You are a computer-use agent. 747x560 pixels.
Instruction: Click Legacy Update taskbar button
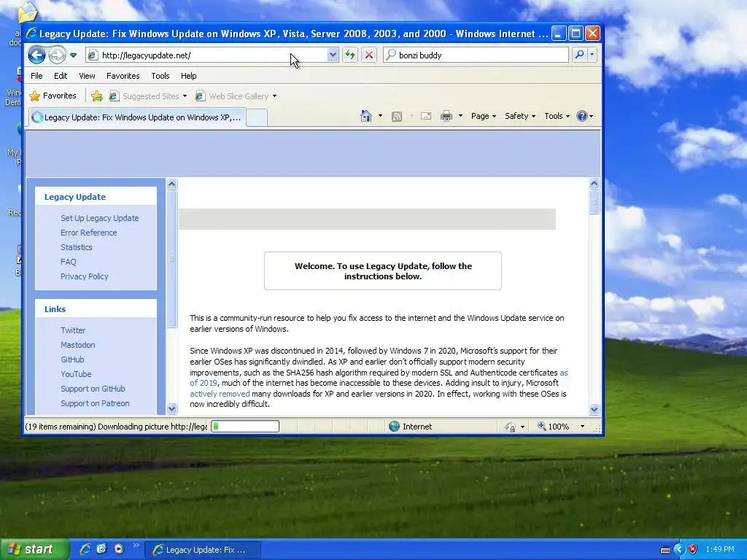tap(203, 550)
